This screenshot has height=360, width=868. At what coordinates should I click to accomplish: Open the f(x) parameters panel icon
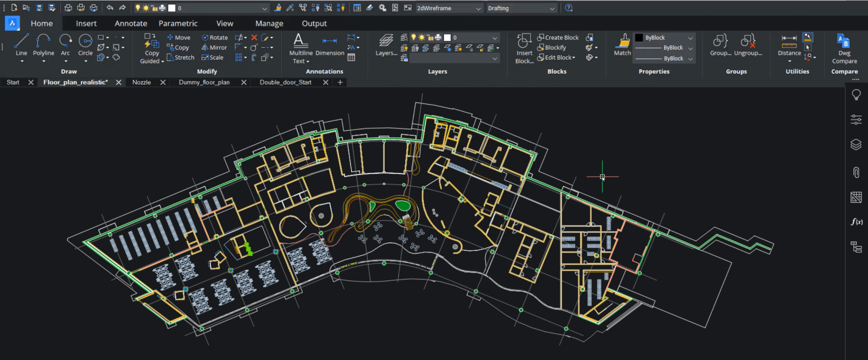[856, 221]
